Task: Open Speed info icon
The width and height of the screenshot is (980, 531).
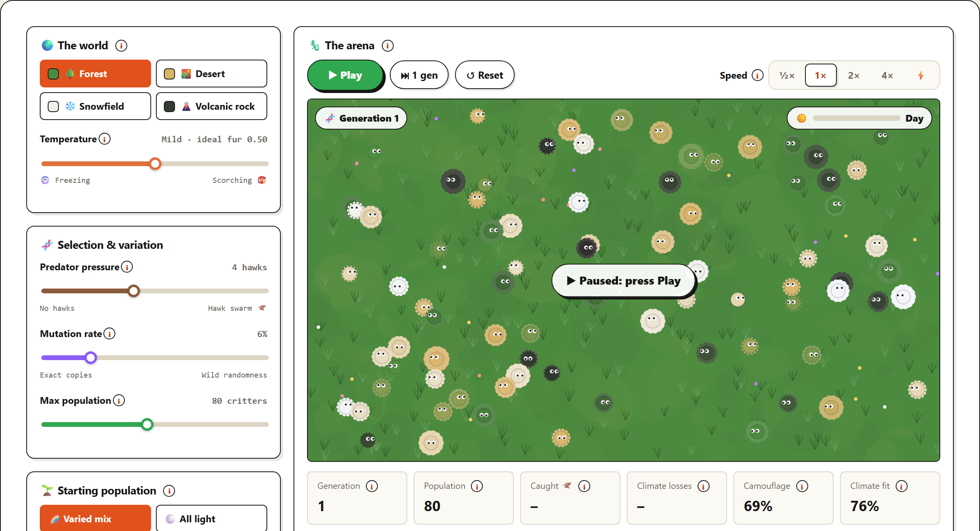Action: coord(758,76)
